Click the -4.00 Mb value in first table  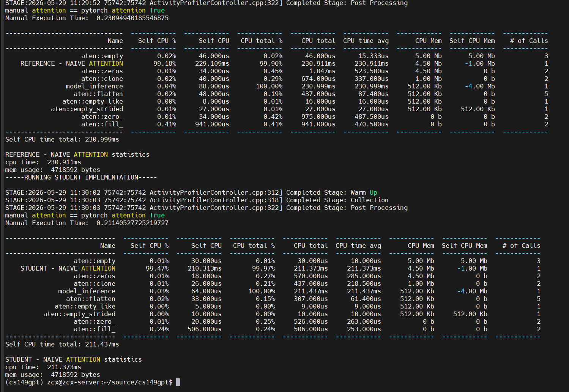click(480, 86)
